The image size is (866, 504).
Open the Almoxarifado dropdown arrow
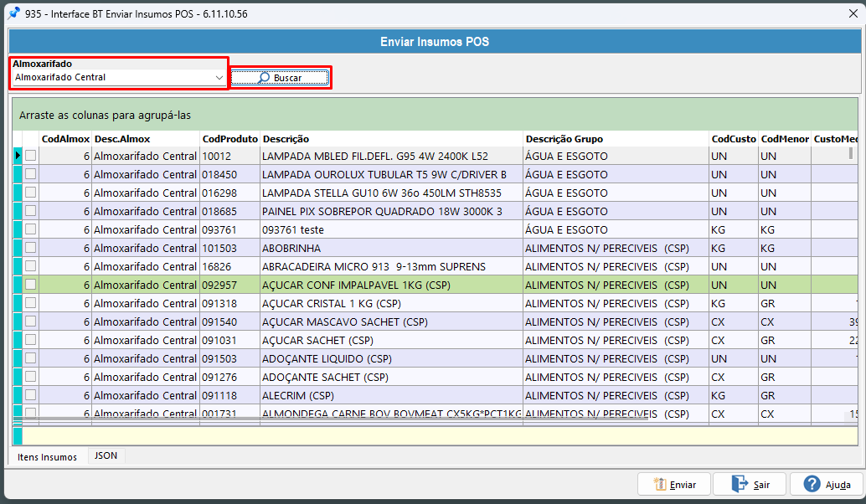pos(219,78)
